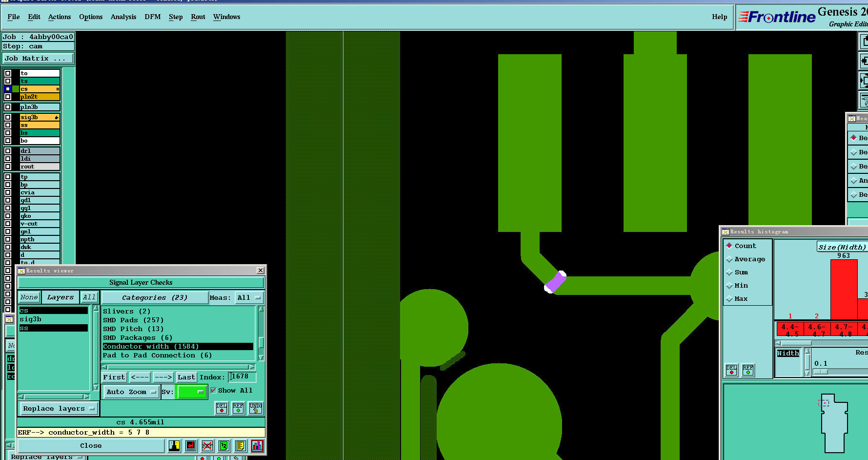The image size is (868, 460).
Task: Open the green Sv severity dropdown
Action: click(x=192, y=392)
